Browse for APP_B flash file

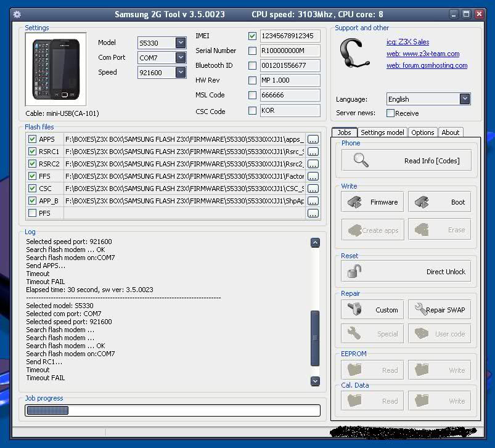[x=313, y=201]
